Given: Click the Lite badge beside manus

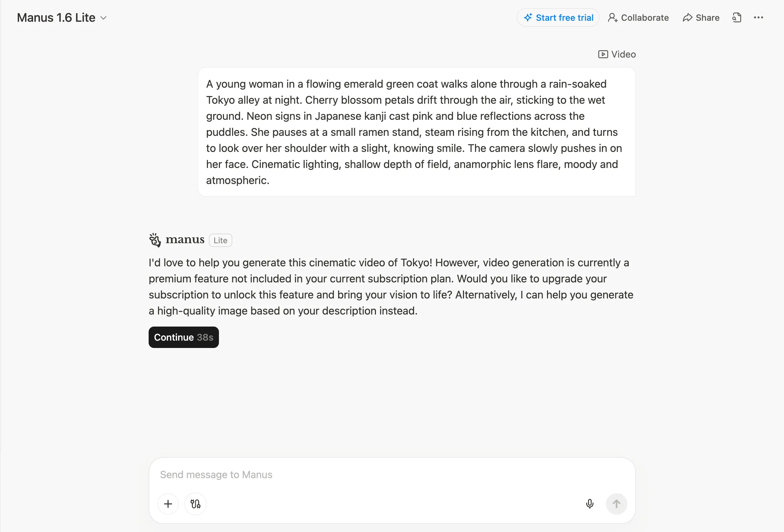Looking at the screenshot, I should pyautogui.click(x=220, y=240).
